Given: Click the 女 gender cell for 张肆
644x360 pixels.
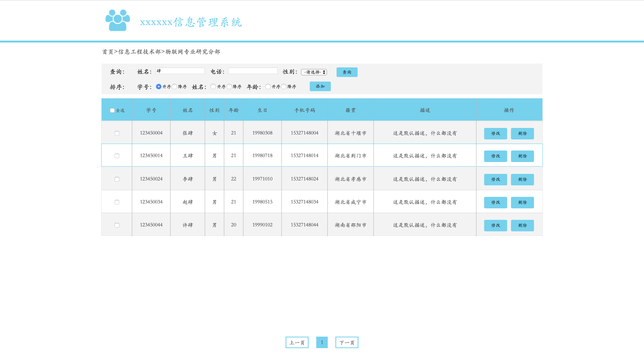Looking at the screenshot, I should click(214, 133).
